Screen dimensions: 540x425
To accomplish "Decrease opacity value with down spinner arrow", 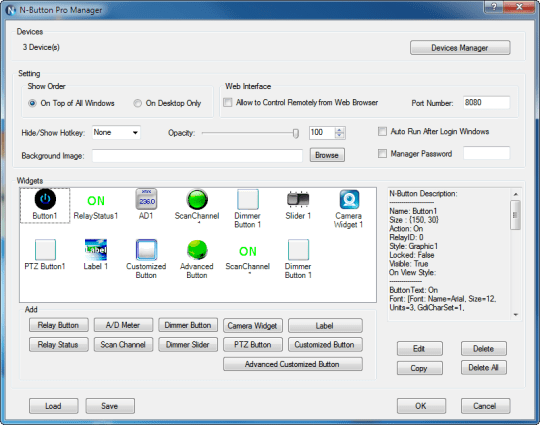I will click(339, 135).
